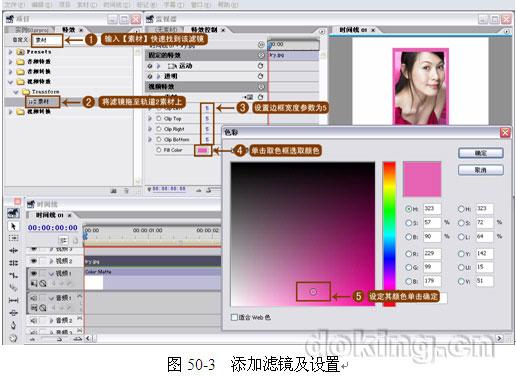Expand the Clip Right parameter triangle
This screenshot has height=376, width=516.
150,129
